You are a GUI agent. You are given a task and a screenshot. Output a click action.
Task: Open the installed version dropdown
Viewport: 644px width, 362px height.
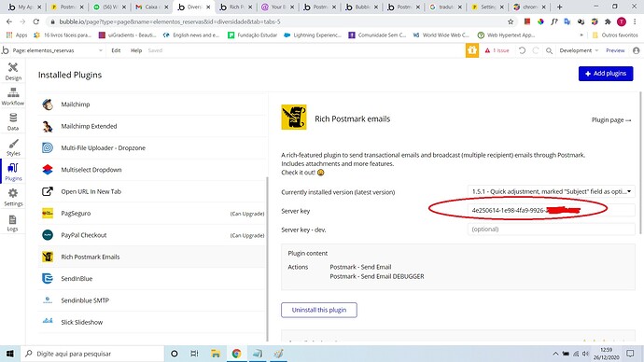coord(552,191)
